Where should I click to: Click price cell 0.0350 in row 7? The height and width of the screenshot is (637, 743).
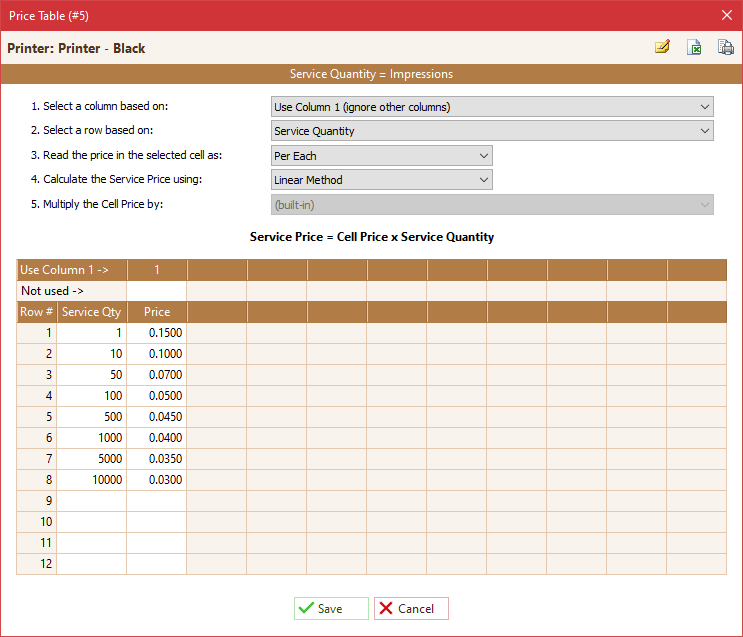point(156,459)
